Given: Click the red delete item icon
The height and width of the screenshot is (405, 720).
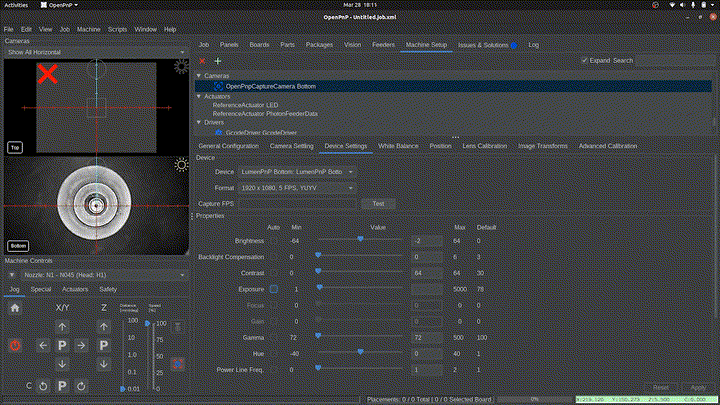Looking at the screenshot, I should [x=202, y=61].
